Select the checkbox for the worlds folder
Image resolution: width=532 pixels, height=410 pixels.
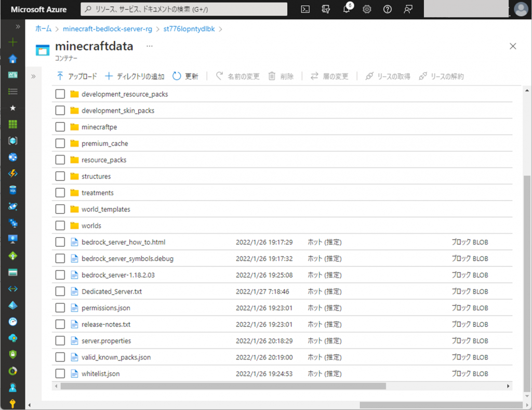click(x=60, y=226)
